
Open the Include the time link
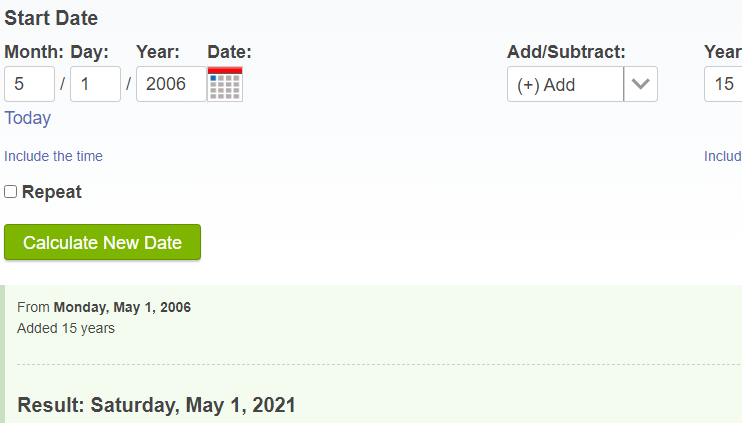click(53, 156)
